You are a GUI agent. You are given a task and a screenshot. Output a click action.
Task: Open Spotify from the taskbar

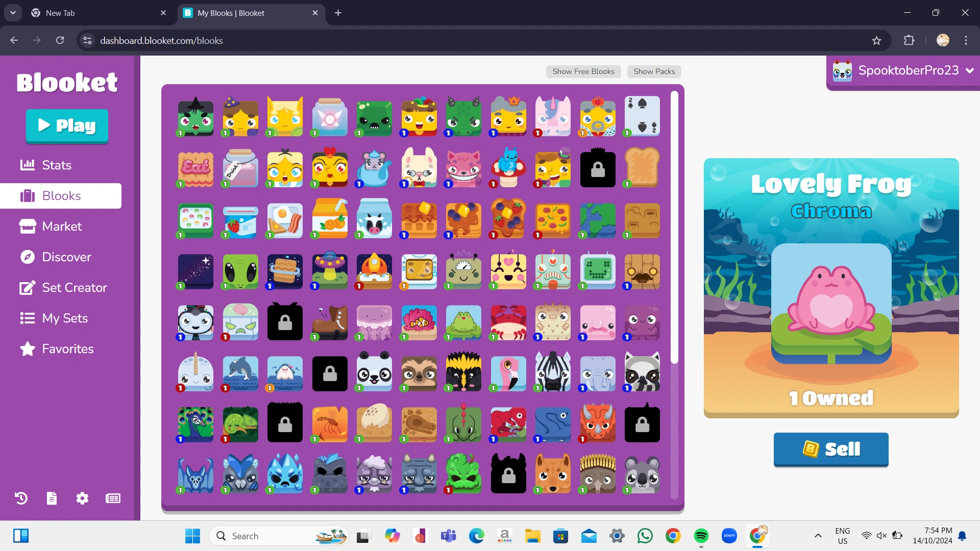[701, 536]
